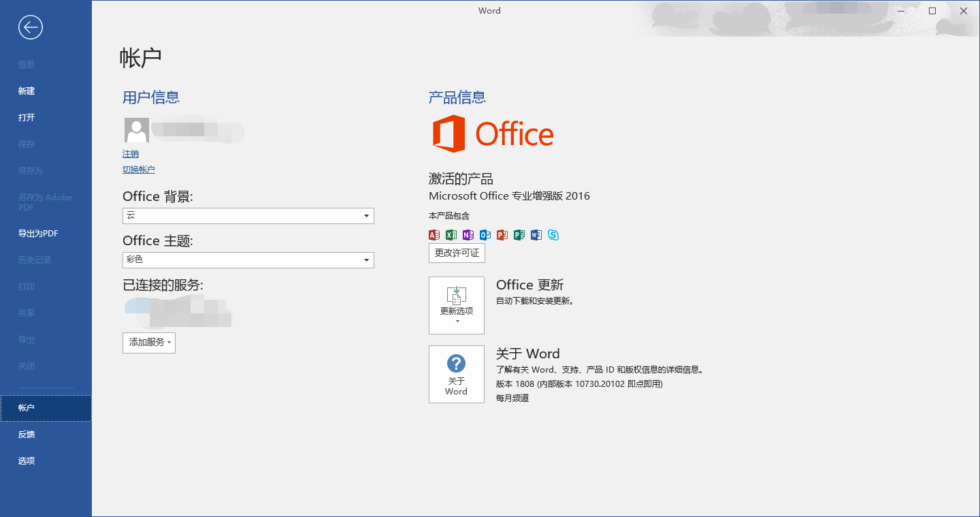Select 信息 in the sidebar
Screen dimensions: 980x517
point(46,65)
